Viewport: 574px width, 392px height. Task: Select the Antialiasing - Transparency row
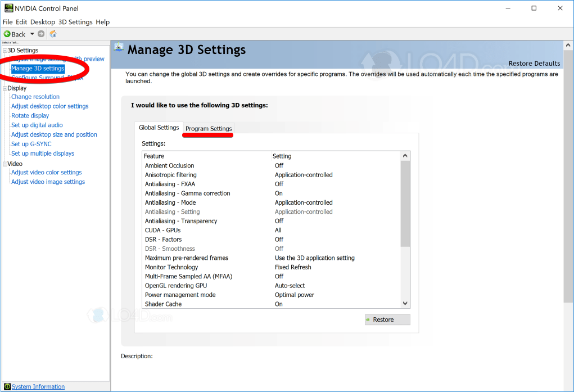coord(272,221)
